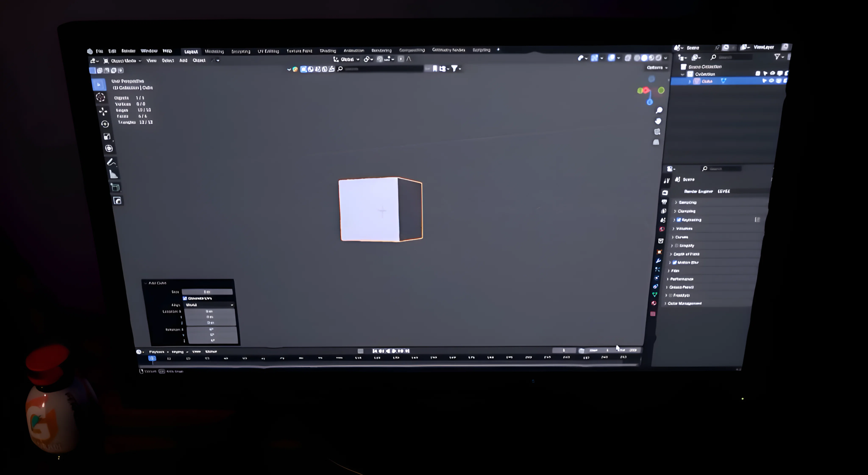Toggle camera view gizmo in viewport
The image size is (868, 475).
(657, 131)
